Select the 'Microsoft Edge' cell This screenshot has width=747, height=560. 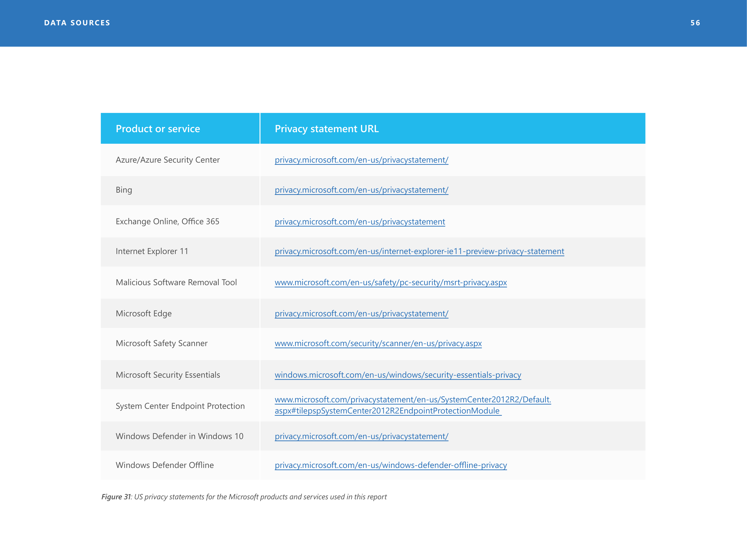[x=180, y=314]
